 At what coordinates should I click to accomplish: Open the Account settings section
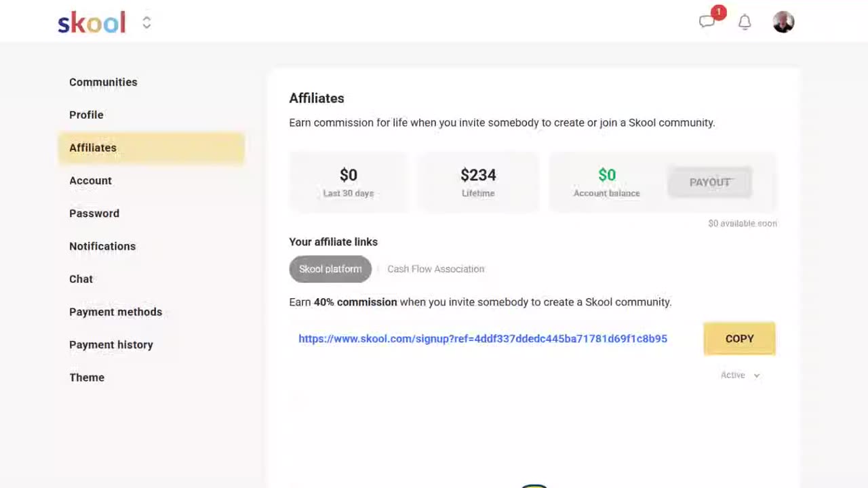point(90,180)
